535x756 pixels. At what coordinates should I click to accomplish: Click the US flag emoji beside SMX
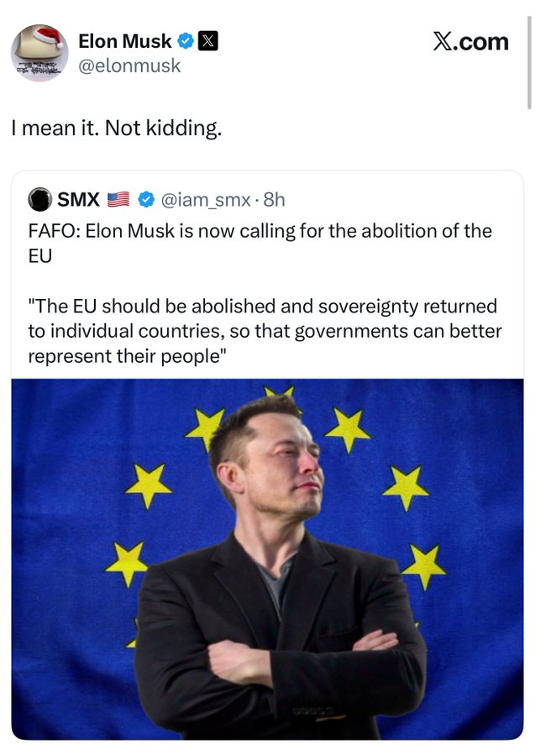pos(118,200)
